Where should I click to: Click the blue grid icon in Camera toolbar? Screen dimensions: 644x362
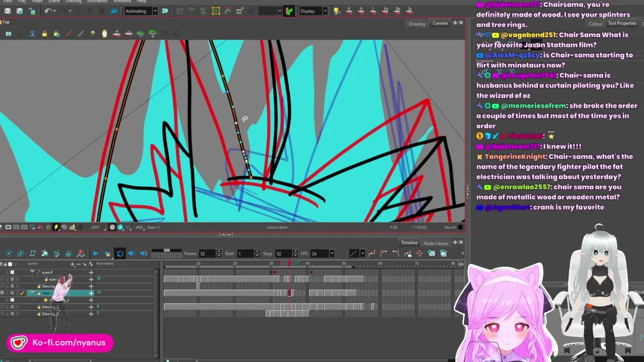tap(9, 34)
